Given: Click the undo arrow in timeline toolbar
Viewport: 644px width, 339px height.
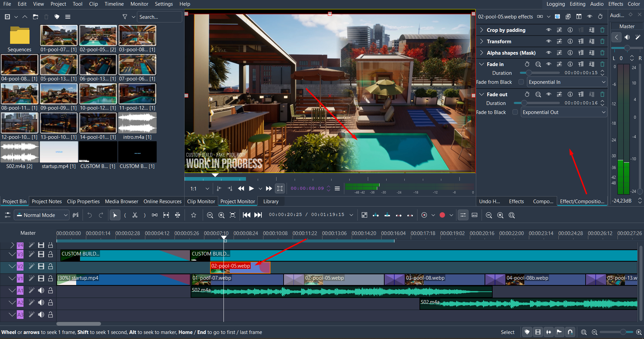Looking at the screenshot, I should (90, 215).
